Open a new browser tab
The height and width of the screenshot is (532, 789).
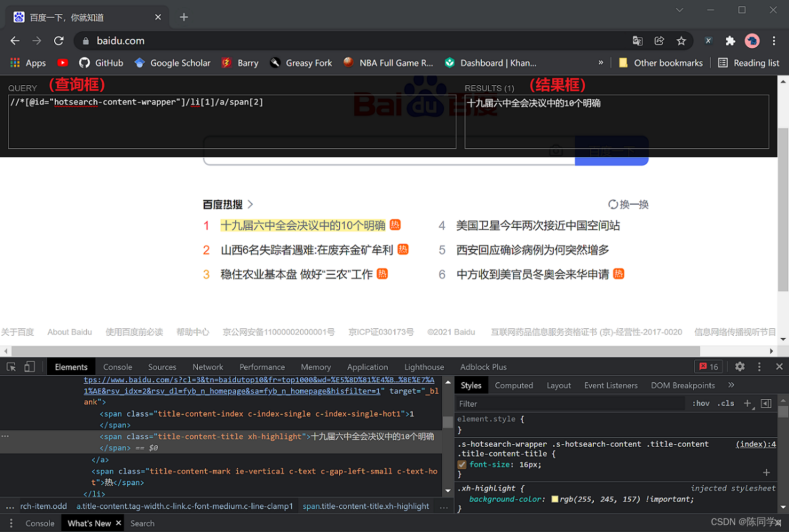(184, 17)
